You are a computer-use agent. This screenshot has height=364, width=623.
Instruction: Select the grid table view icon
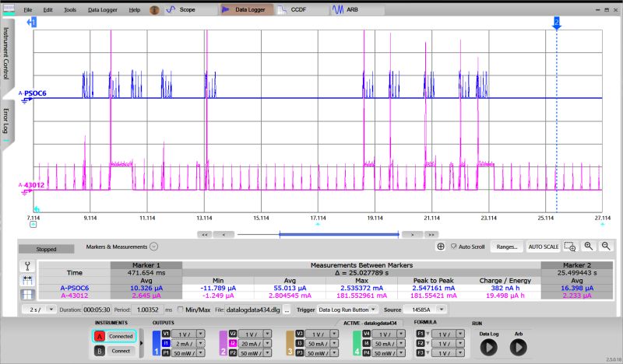click(x=27, y=295)
